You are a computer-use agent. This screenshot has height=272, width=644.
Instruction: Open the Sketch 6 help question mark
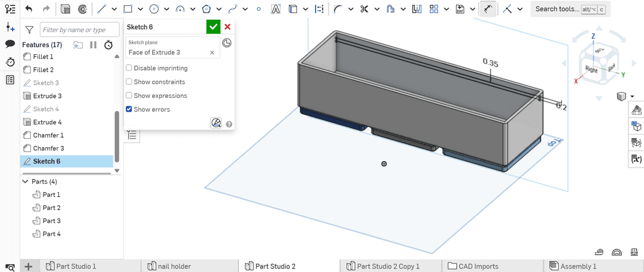(x=229, y=123)
